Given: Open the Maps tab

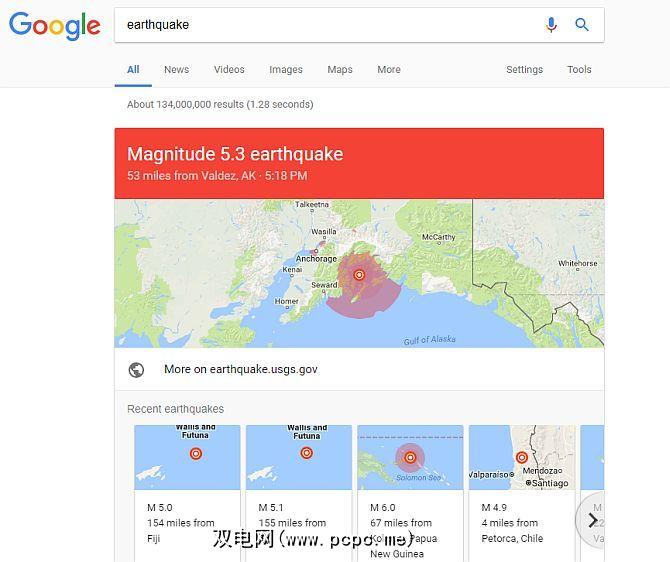Looking at the screenshot, I should (340, 70).
